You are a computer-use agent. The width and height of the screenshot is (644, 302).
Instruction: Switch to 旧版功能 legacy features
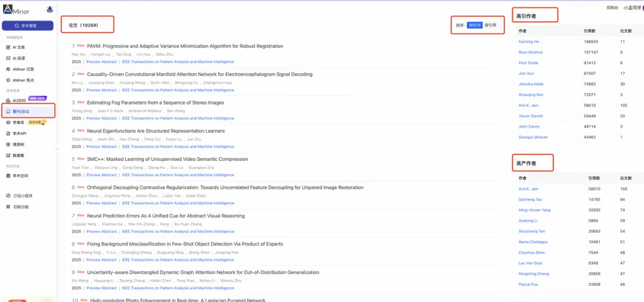[19, 207]
